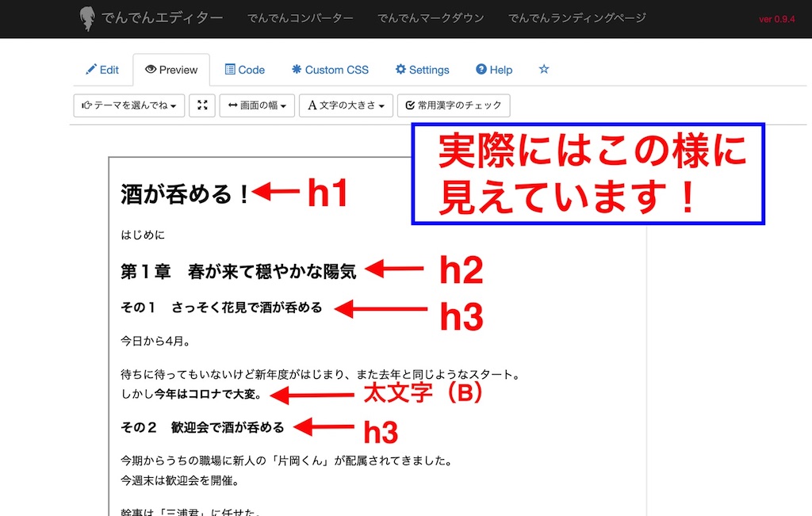Switch to the Edit tab
812x516 pixels.
tap(102, 70)
